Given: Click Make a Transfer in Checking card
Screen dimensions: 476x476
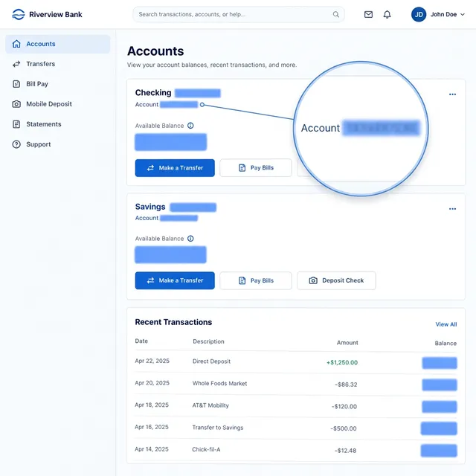Looking at the screenshot, I should [175, 168].
